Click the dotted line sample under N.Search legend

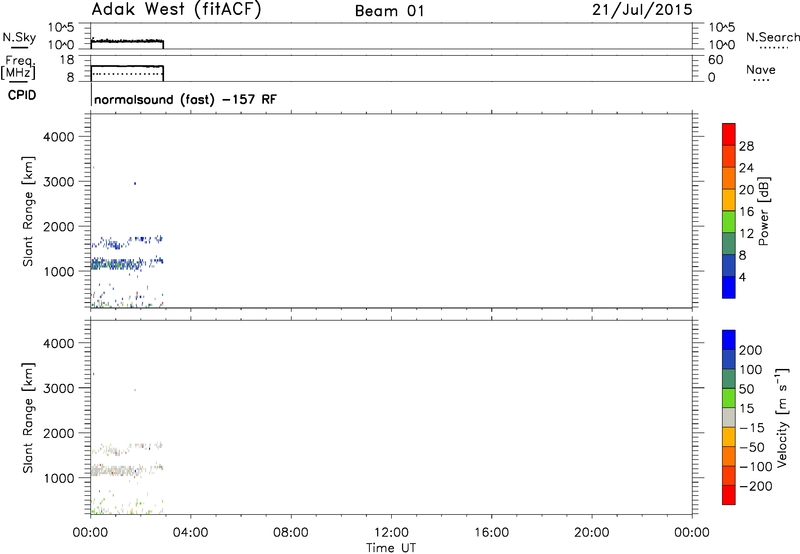[x=773, y=47]
